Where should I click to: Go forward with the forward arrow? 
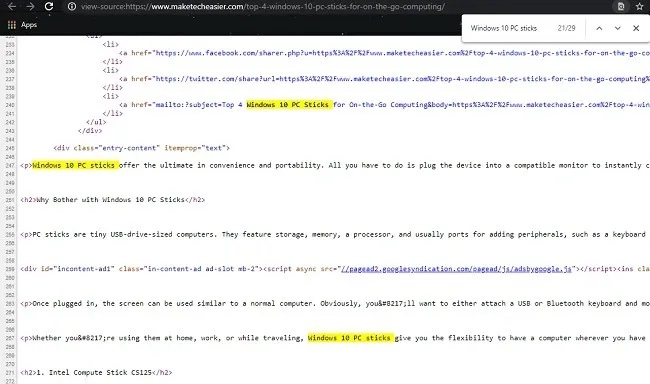(30, 6)
